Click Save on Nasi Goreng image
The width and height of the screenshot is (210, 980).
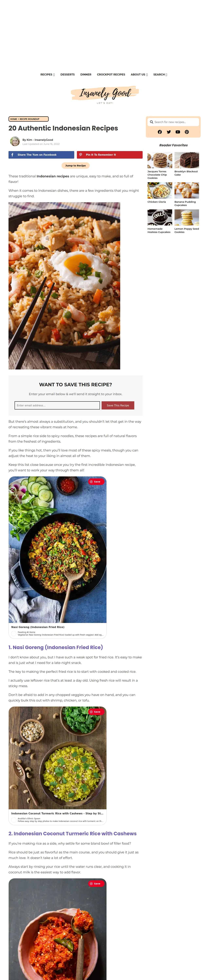(x=96, y=482)
